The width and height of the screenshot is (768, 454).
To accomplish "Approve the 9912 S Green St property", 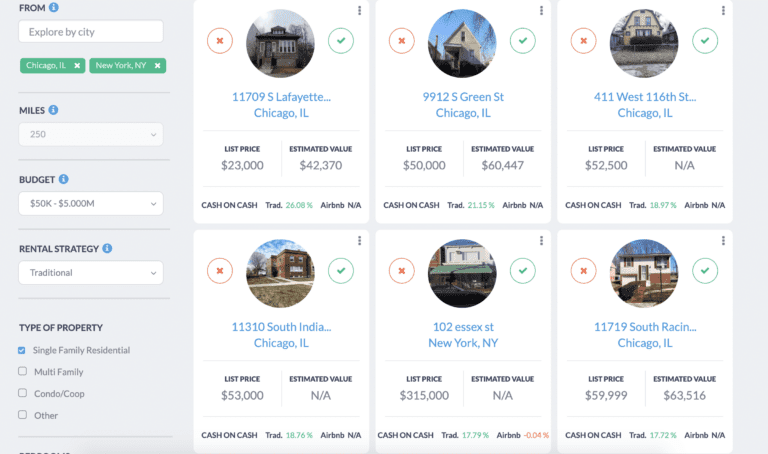I will (522, 41).
